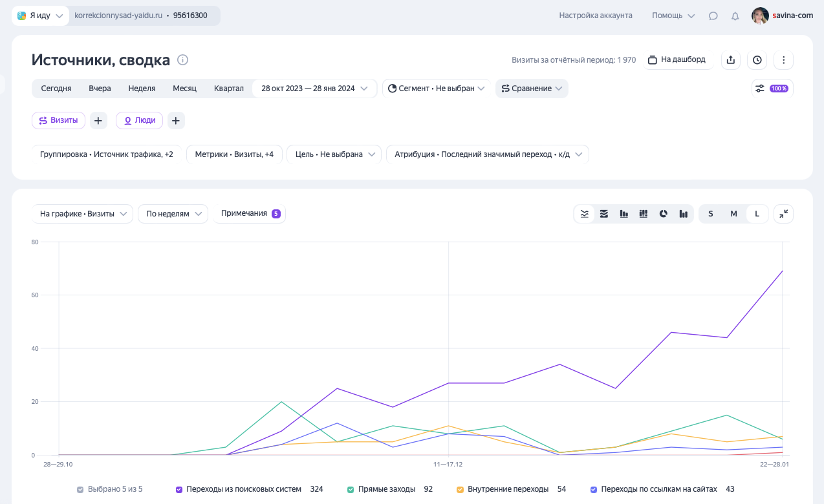Open 'Настройка аккаунта' link
824x504 pixels.
[596, 16]
